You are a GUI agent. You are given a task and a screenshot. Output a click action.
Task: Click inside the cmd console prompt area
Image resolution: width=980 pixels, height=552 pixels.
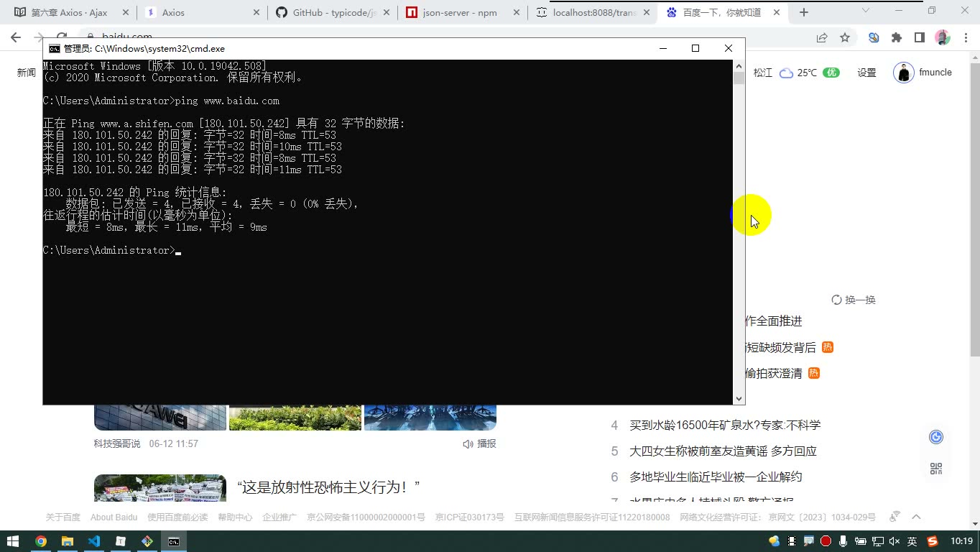tap(388, 231)
